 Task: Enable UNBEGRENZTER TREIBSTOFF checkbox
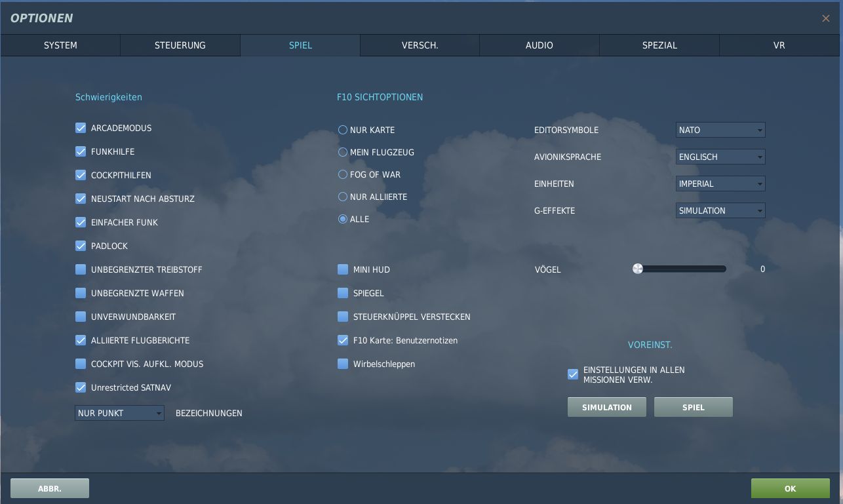81,269
